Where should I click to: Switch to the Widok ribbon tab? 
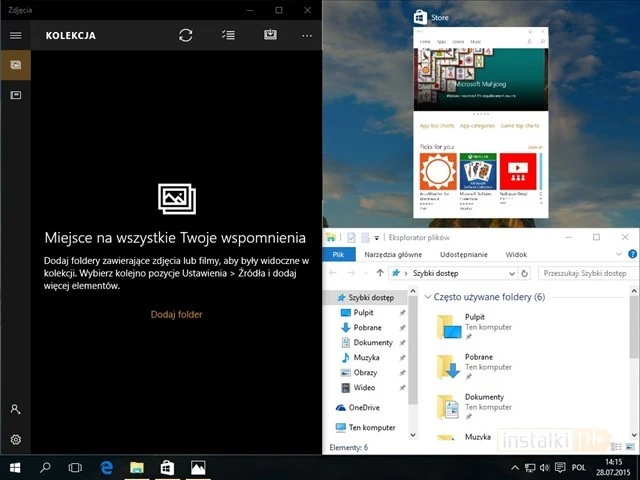click(x=516, y=255)
